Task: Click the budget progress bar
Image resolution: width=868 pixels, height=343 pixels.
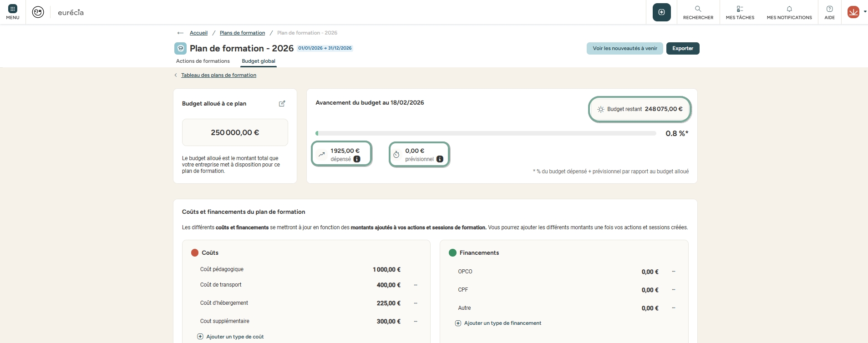Action: coord(485,134)
